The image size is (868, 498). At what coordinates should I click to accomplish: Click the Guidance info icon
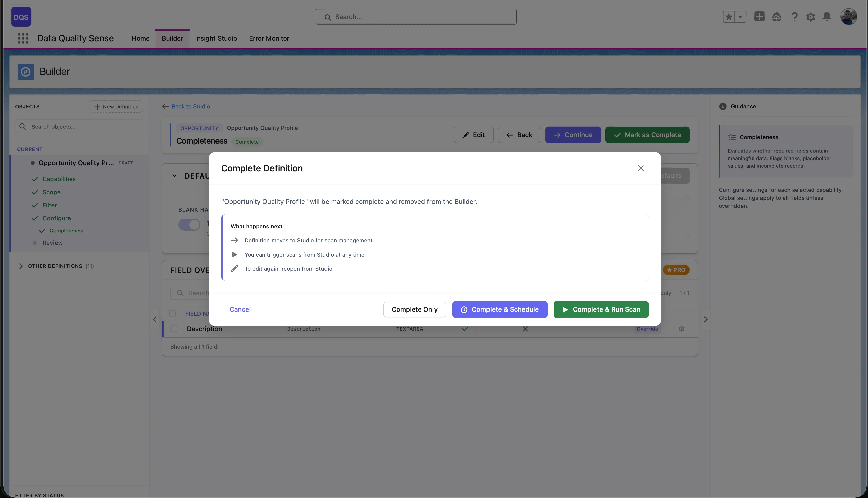point(723,106)
